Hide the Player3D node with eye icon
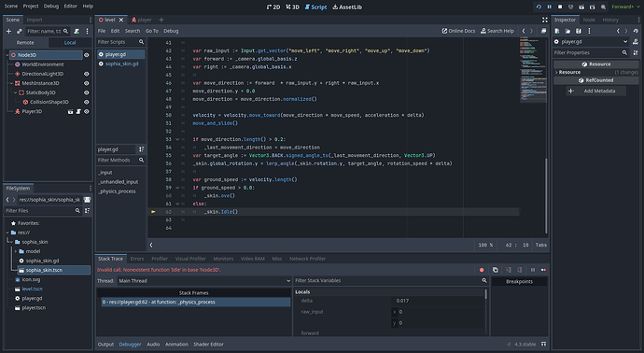The height and width of the screenshot is (353, 644). [x=86, y=111]
